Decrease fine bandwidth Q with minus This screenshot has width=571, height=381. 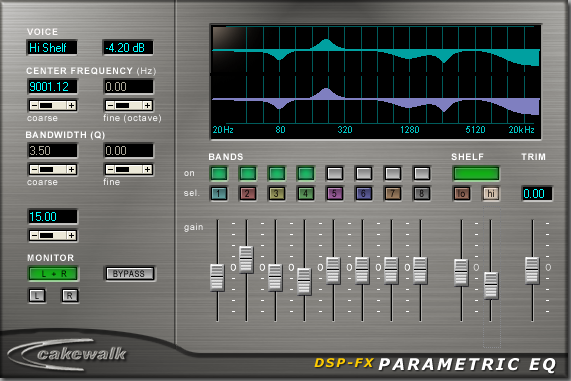click(110, 169)
